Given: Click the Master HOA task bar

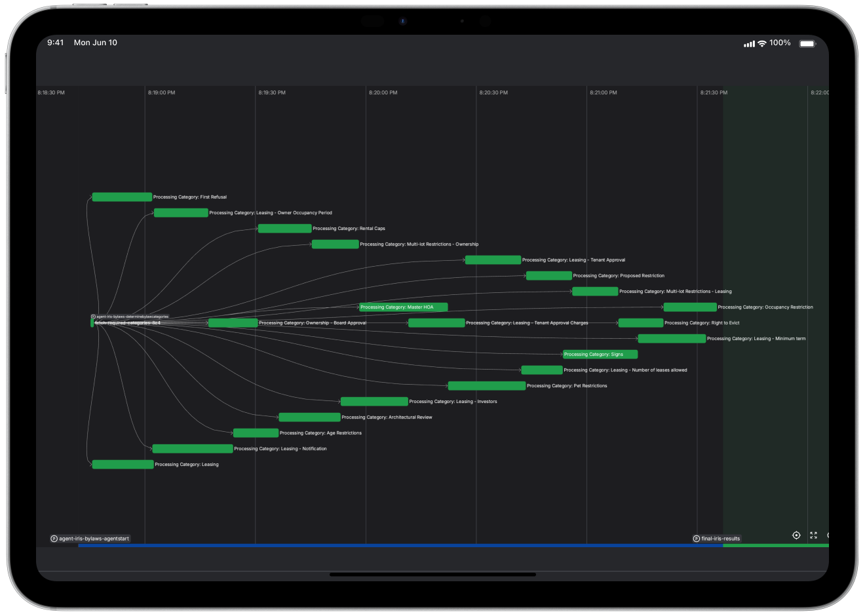Looking at the screenshot, I should 403,307.
